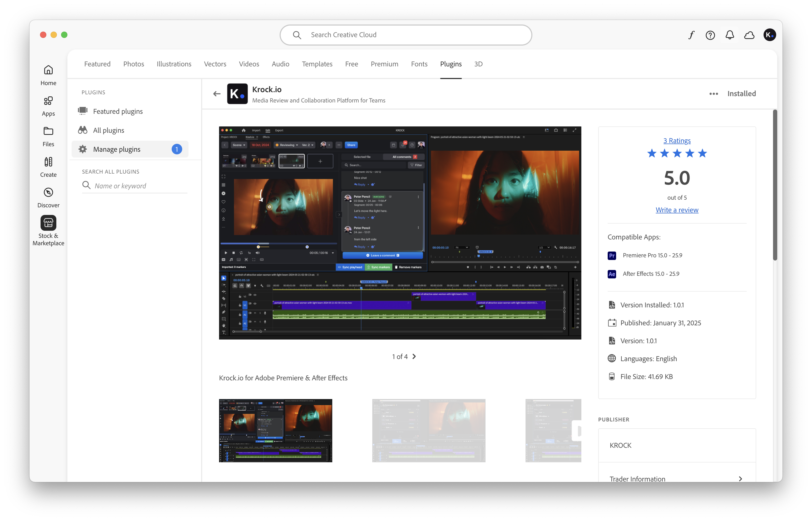Viewport: 812px width, 521px height.
Task: Open cloud storage status icon
Action: [749, 35]
